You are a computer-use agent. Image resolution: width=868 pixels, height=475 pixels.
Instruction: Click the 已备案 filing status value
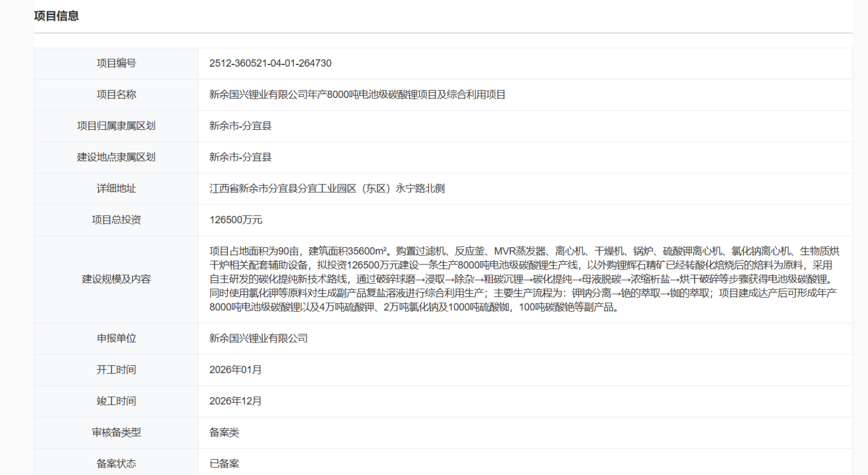click(x=224, y=464)
